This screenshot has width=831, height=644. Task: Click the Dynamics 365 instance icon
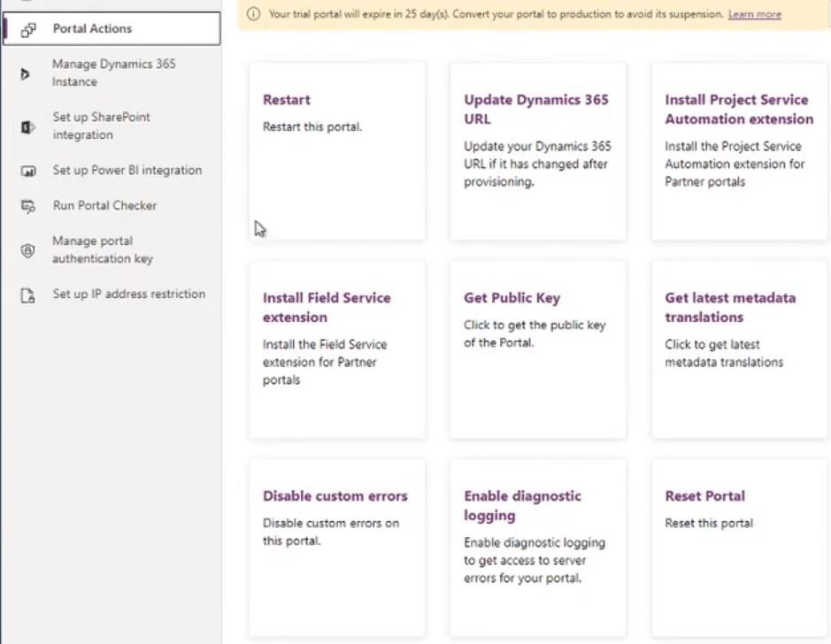[x=25, y=74]
